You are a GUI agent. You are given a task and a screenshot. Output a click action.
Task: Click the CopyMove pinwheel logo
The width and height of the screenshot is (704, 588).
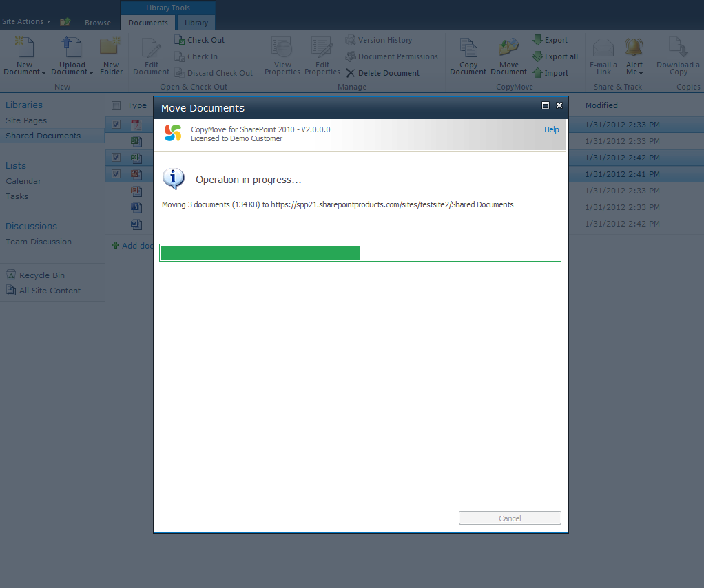coord(173,134)
